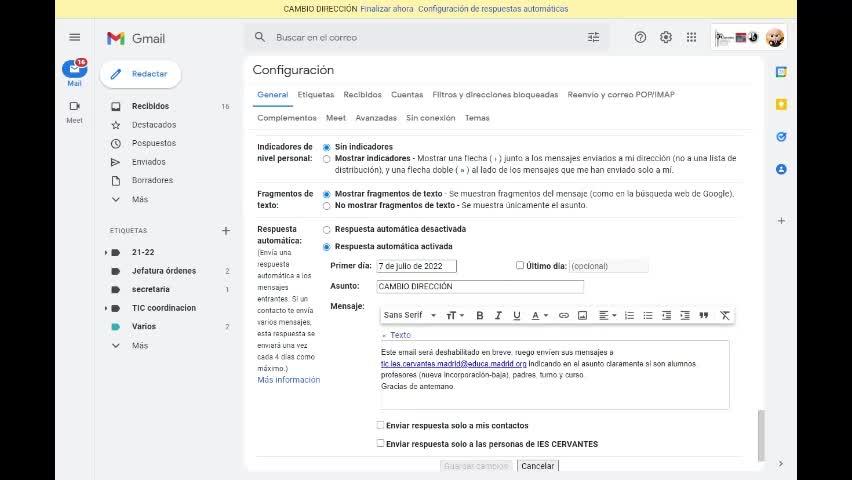Open the Google apps grid
Screen dimensions: 852x480
coord(691,37)
